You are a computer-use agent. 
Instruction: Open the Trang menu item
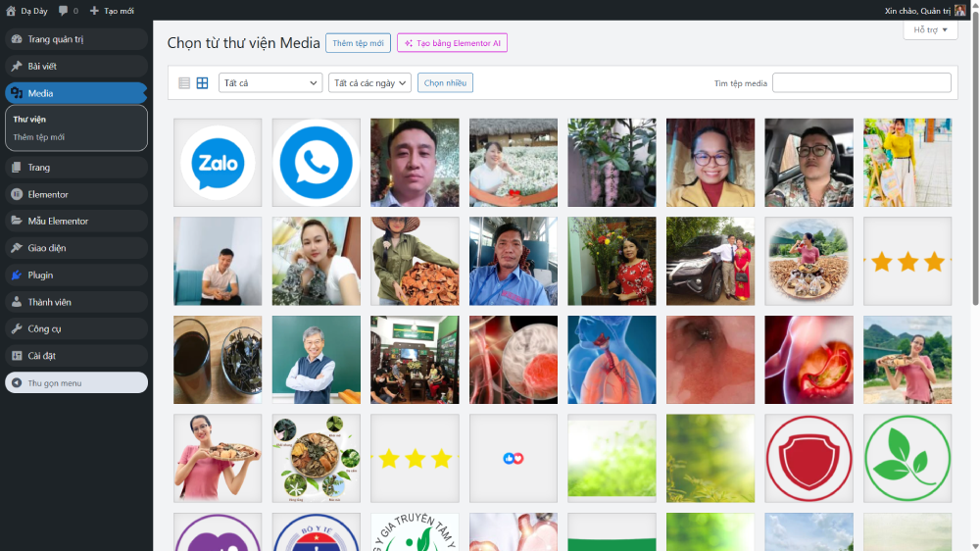coord(76,167)
